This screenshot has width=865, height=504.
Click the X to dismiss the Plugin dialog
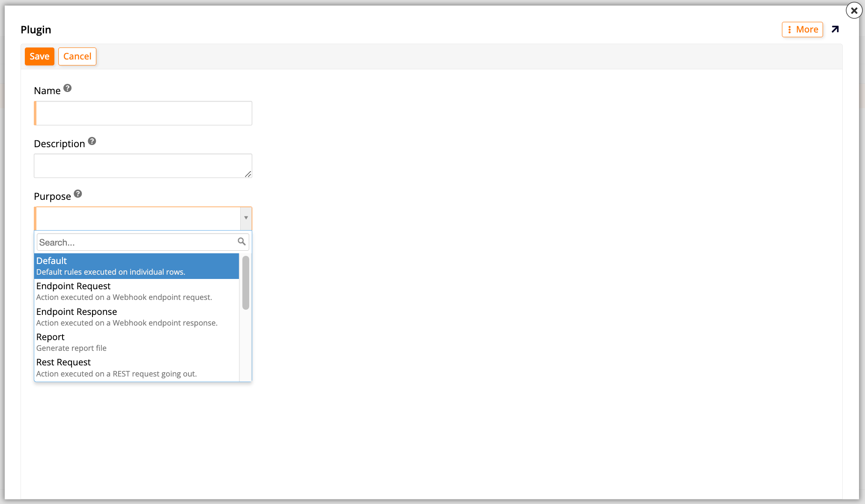(854, 10)
